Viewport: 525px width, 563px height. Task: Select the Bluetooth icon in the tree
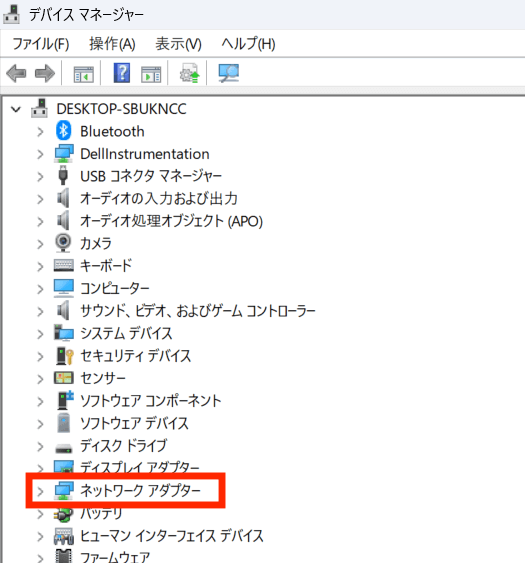64,131
